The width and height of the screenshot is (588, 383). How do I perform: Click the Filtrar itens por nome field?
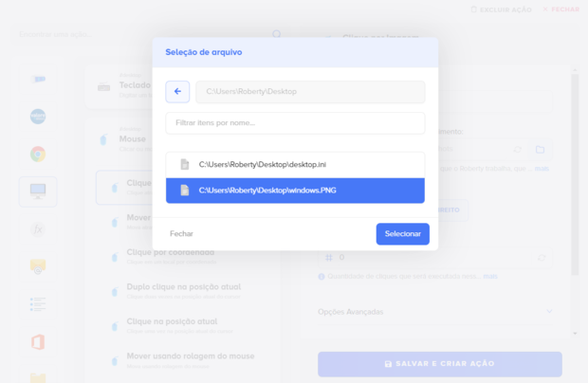coord(295,123)
